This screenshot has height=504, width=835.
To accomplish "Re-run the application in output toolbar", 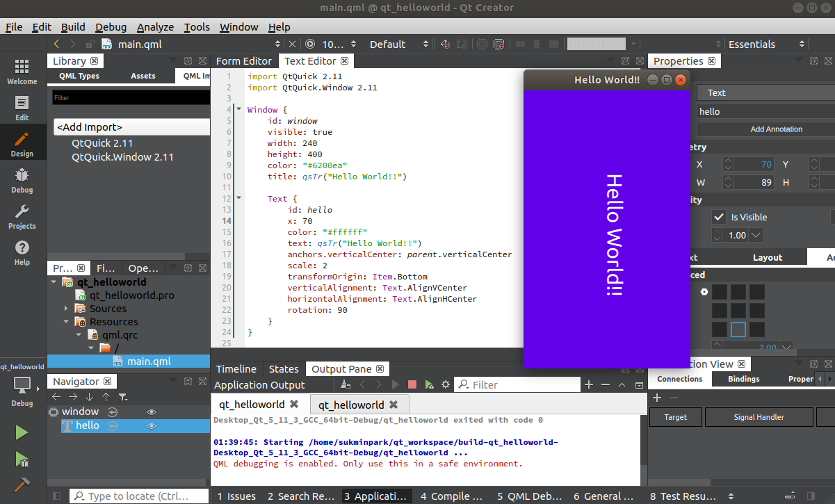I will tap(396, 384).
